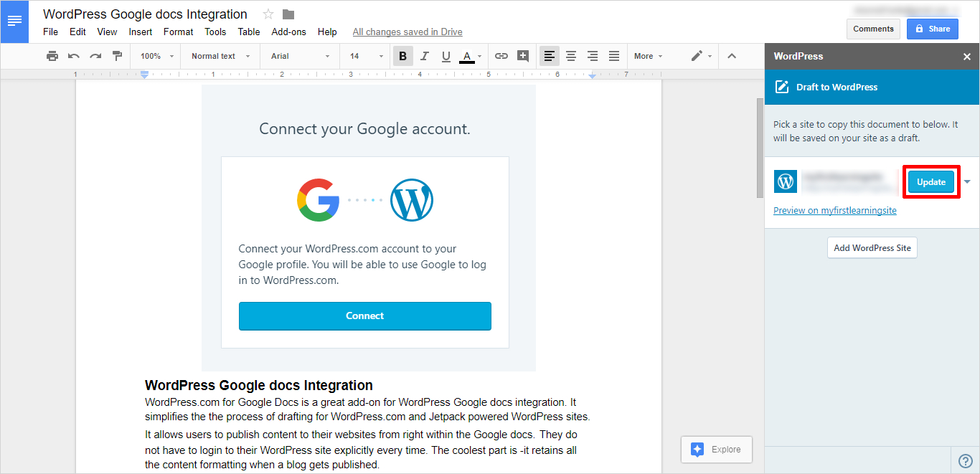Toggle Italic formatting
This screenshot has height=474, width=980.
coord(424,56)
